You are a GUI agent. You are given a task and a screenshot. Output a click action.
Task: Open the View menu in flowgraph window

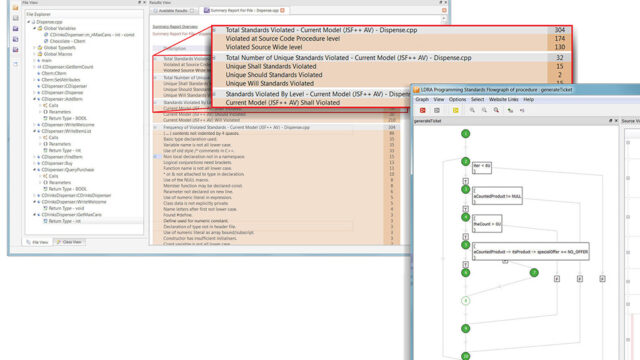(439, 100)
